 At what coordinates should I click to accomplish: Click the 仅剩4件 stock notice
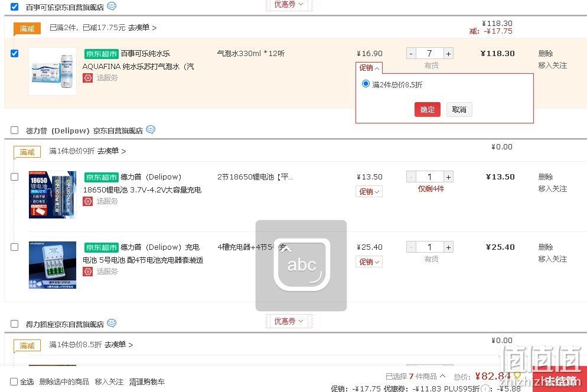click(x=431, y=189)
